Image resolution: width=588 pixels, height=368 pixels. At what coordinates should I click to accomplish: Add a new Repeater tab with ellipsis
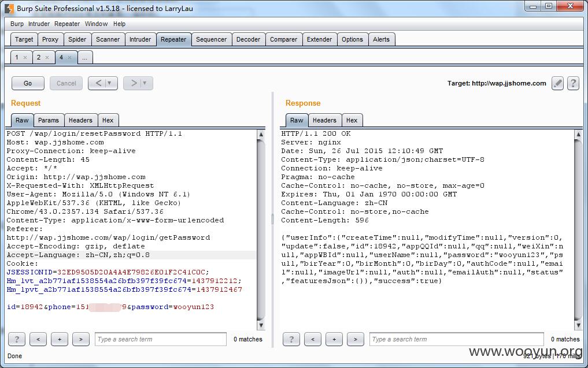pyautogui.click(x=85, y=58)
